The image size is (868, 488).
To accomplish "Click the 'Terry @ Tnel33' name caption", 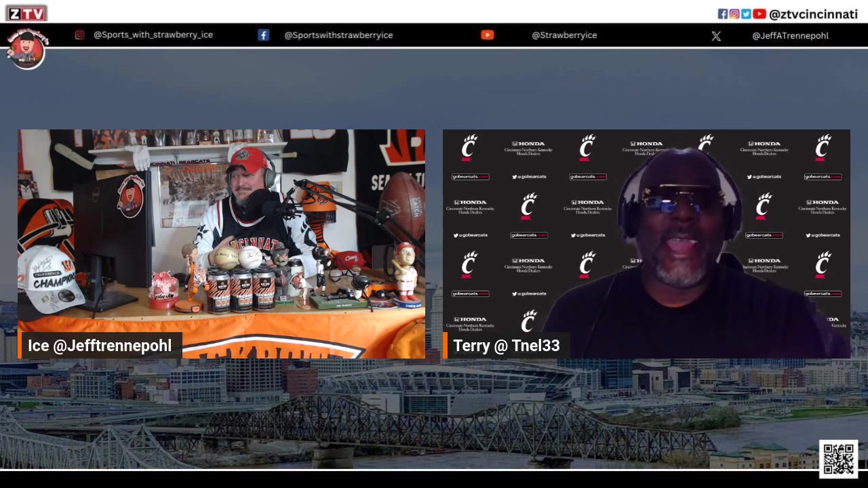I will tap(506, 346).
